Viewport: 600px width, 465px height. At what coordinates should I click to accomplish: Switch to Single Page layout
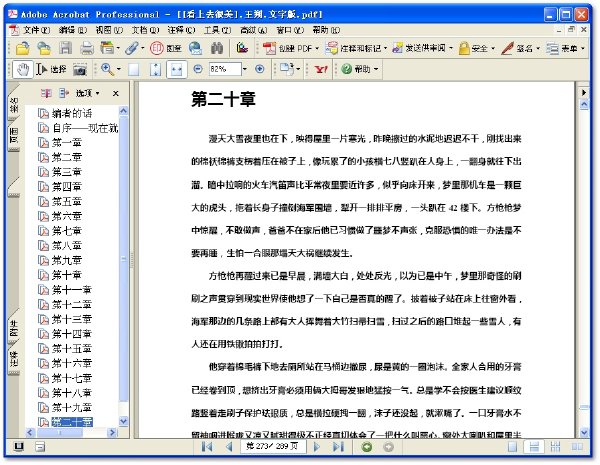(x=512, y=447)
